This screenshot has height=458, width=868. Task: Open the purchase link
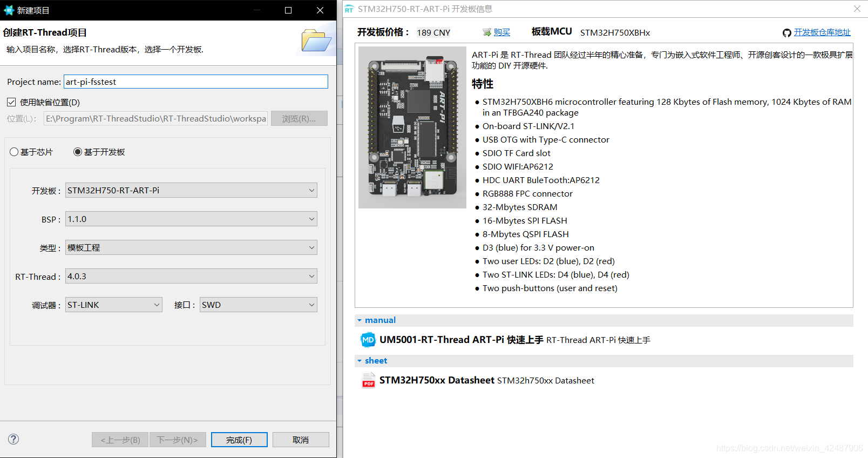(502, 32)
